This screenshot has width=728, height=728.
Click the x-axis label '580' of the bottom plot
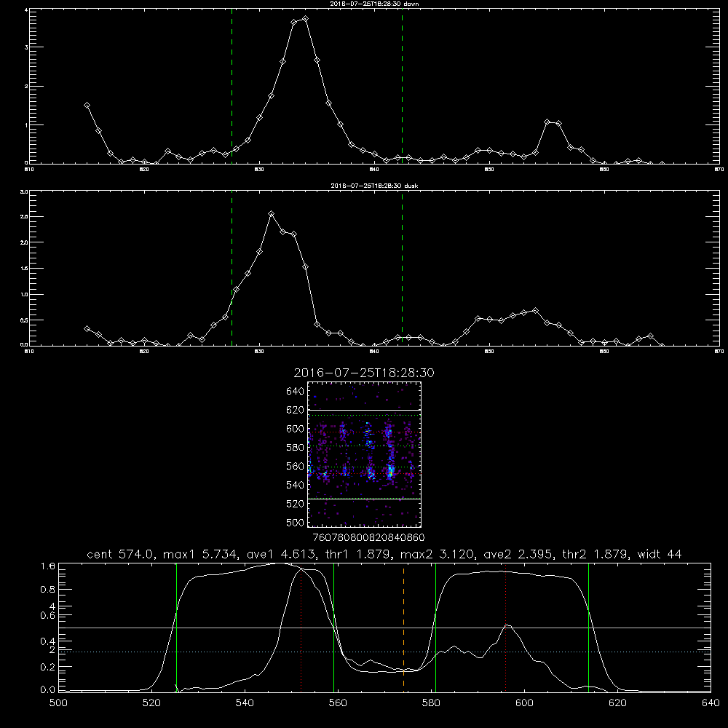431,703
